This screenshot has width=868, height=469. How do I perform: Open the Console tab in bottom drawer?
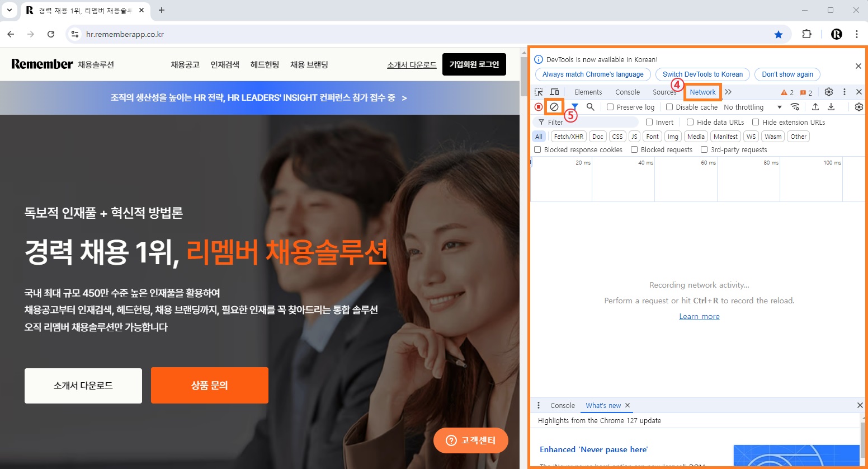562,406
